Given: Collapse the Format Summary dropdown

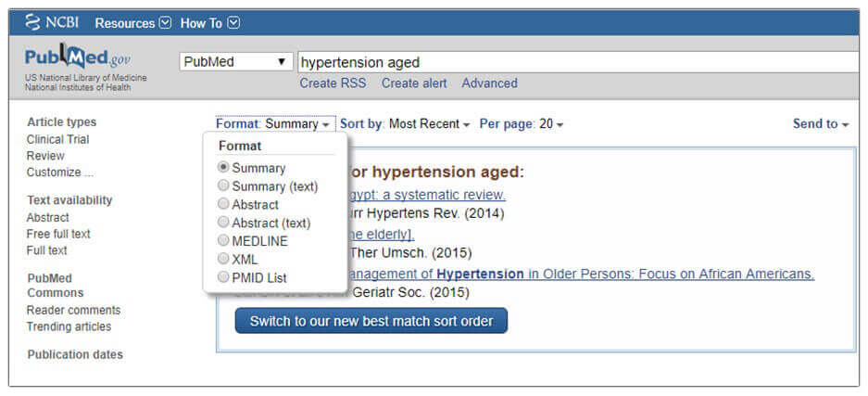Looking at the screenshot, I should point(273,124).
